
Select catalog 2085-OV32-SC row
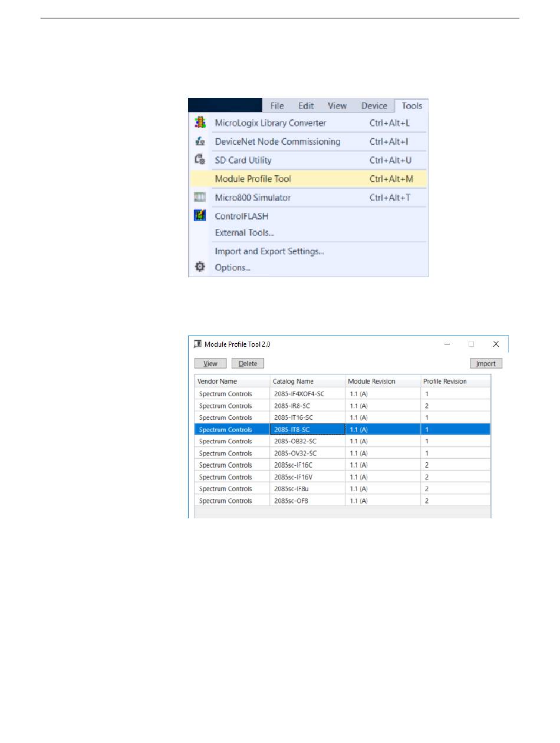[342, 453]
